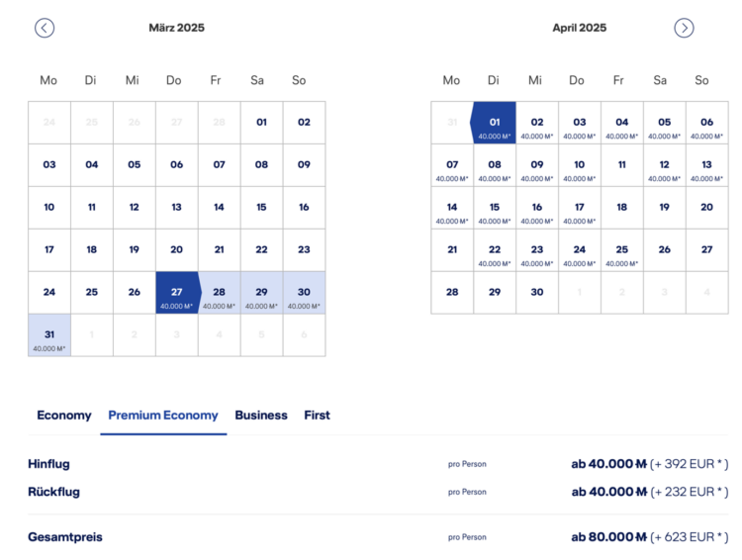This screenshot has height=560, width=742.
Task: Select March 27 as departure date
Action: pos(177,293)
